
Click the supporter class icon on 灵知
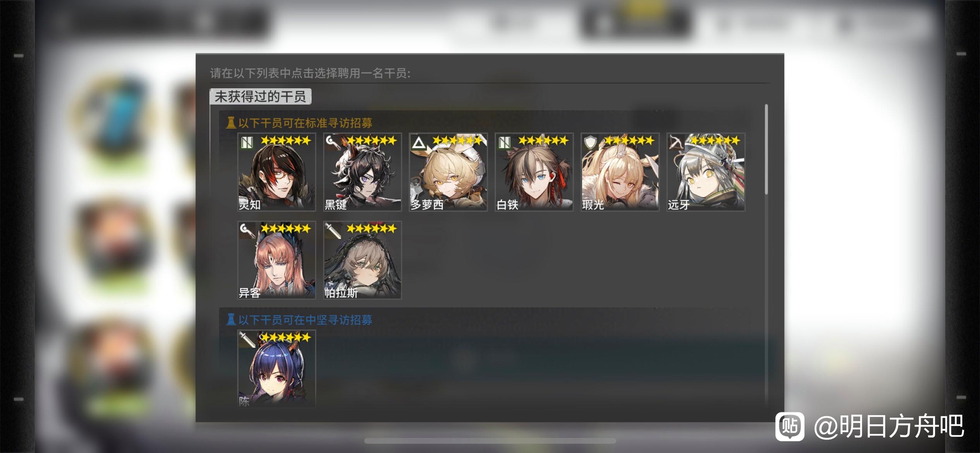[247, 142]
